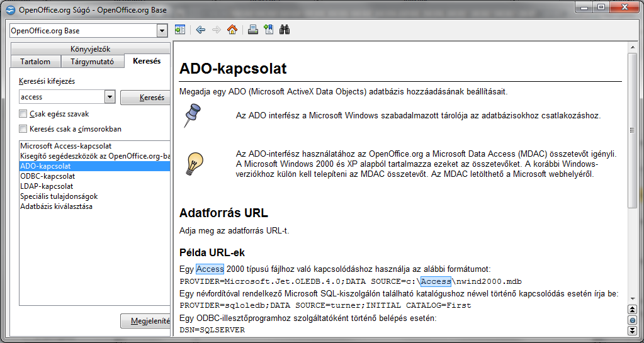The image size is (644, 343).
Task: Go back with the blue left arrow
Action: [x=200, y=30]
